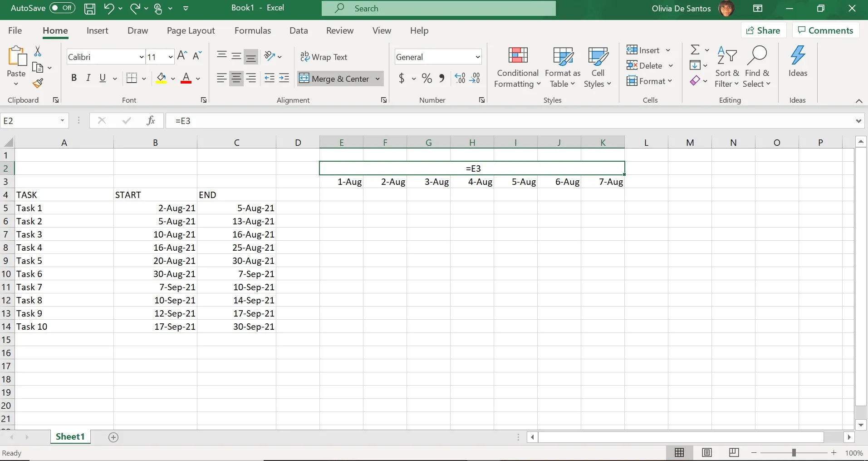This screenshot has height=461, width=868.
Task: Select the Wrap Text icon
Action: click(x=324, y=56)
